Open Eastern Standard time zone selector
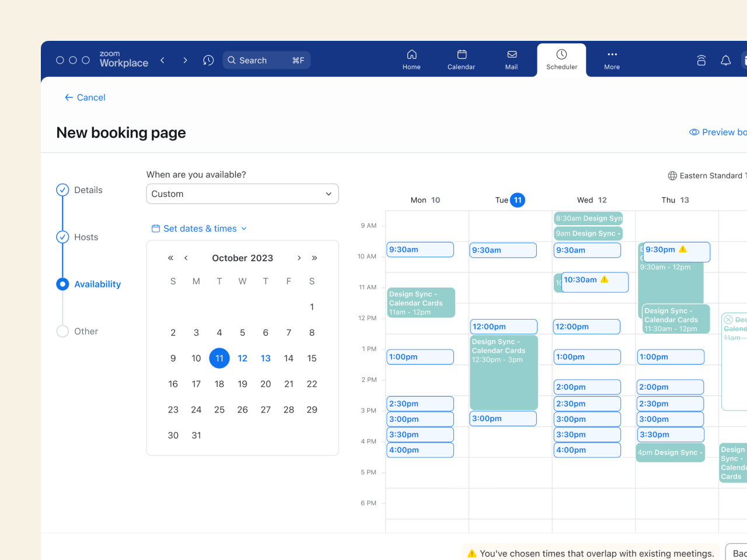 point(706,176)
